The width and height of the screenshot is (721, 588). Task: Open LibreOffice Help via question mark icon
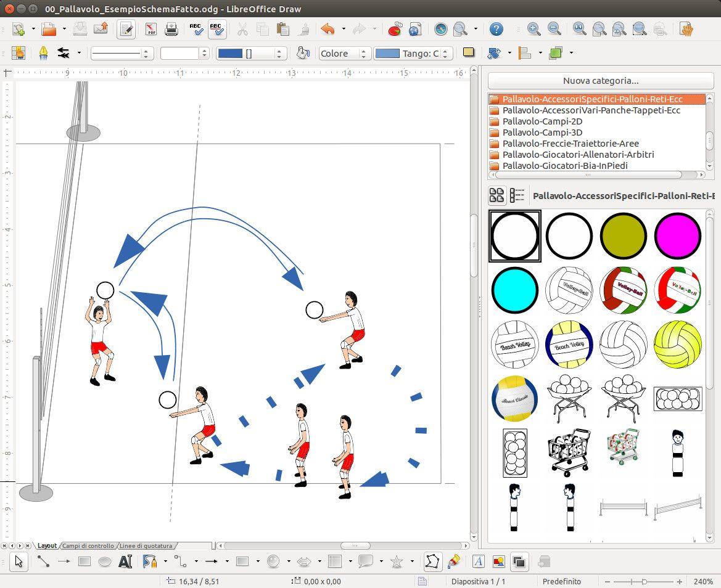pyautogui.click(x=496, y=29)
